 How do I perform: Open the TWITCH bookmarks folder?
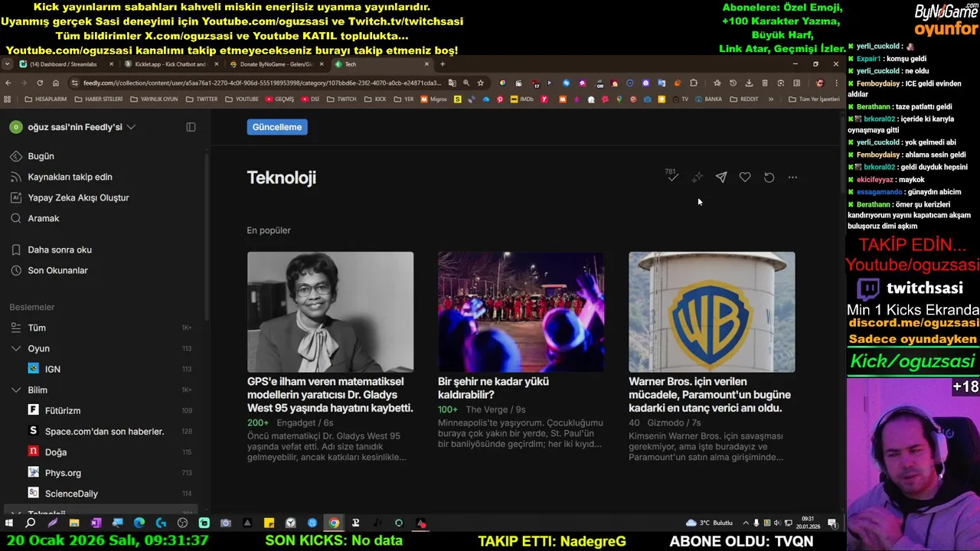coord(341,99)
